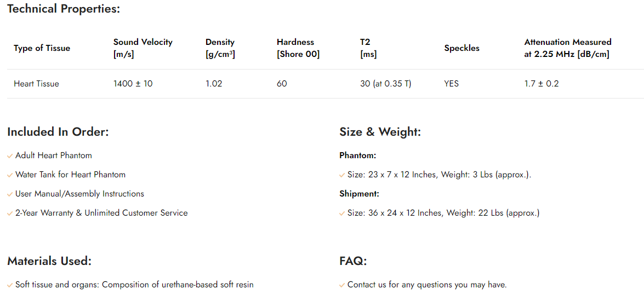The height and width of the screenshot is (306, 644).
Task: Click the FAQ heading
Action: tap(353, 261)
